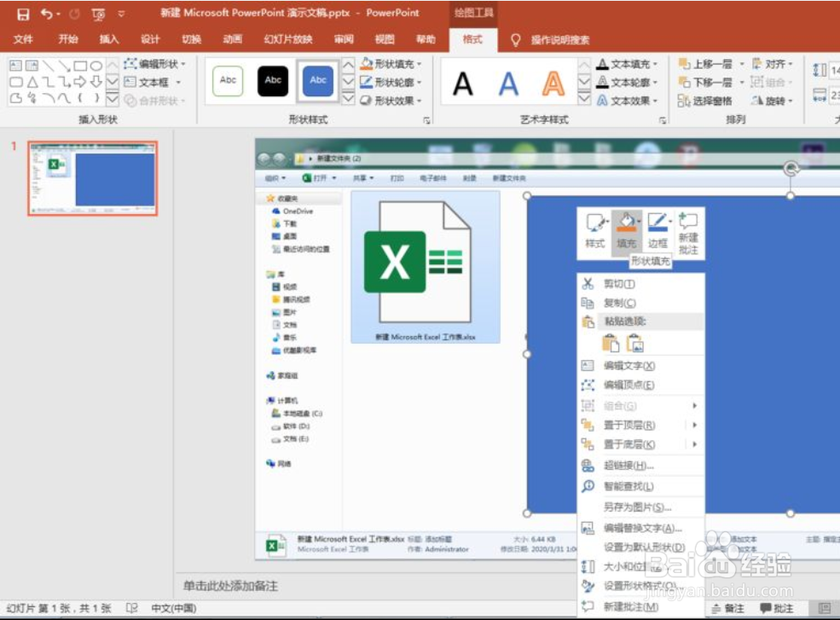Open quick access toolbar customize arrow

point(122,14)
